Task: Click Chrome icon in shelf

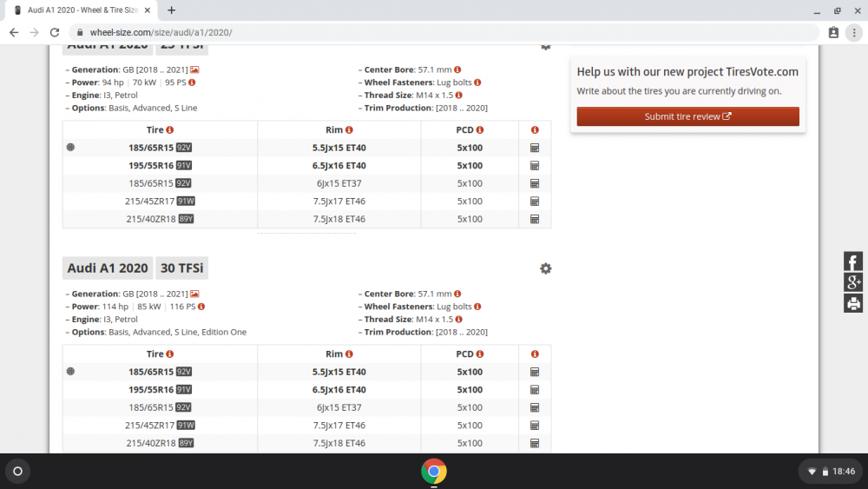Action: click(x=433, y=472)
